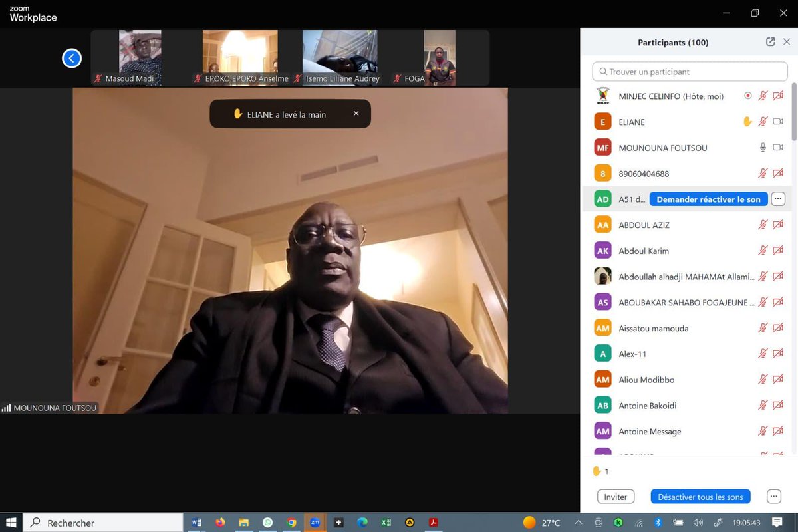Image resolution: width=798 pixels, height=532 pixels.
Task: Click the recording indicator beside MINJEC CELINFO
Action: (749, 96)
